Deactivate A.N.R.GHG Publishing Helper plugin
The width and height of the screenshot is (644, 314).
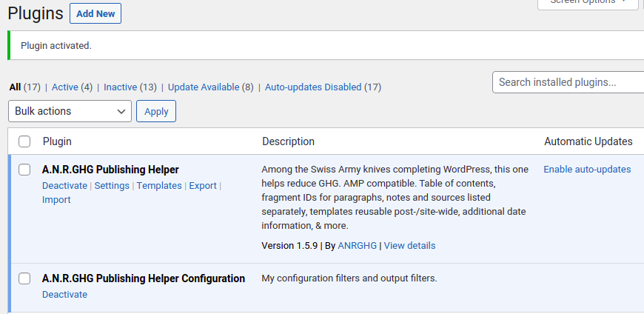64,186
